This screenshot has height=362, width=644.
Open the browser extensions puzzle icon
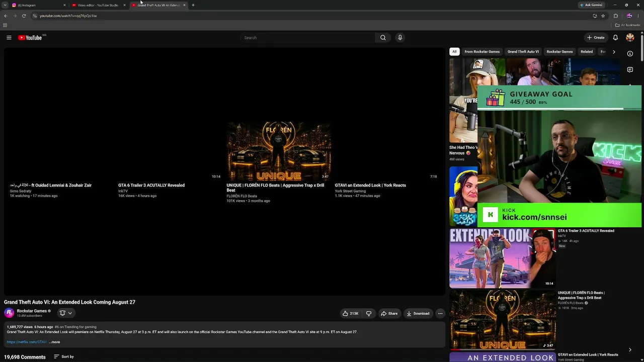[616, 16]
